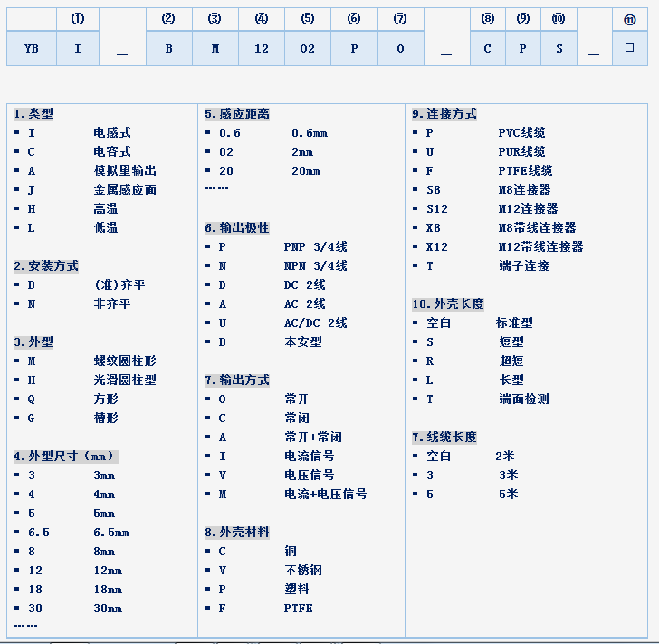This screenshot has height=644, width=659.
Task: Select the "端面检测" housing length option
Action: 523,399
